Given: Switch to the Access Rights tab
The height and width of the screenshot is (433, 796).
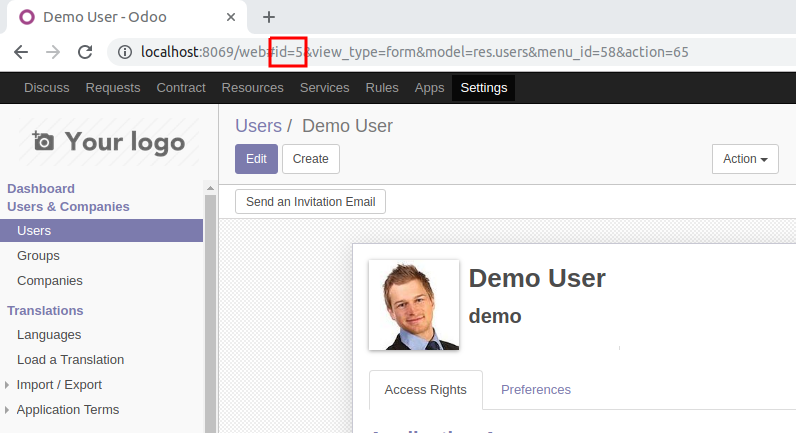Looking at the screenshot, I should coord(425,390).
